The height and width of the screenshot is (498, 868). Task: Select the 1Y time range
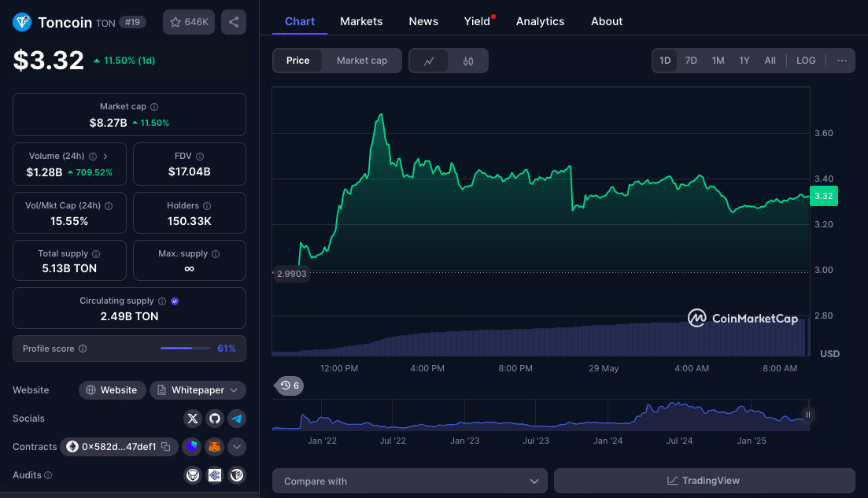[x=744, y=61]
